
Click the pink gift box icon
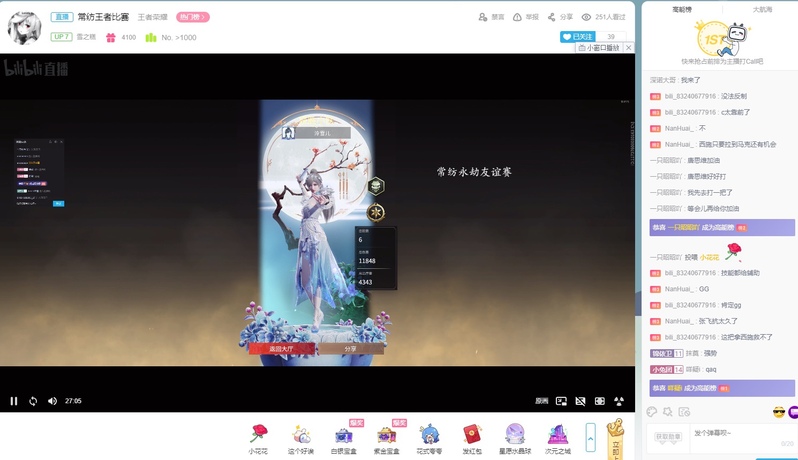(110, 37)
